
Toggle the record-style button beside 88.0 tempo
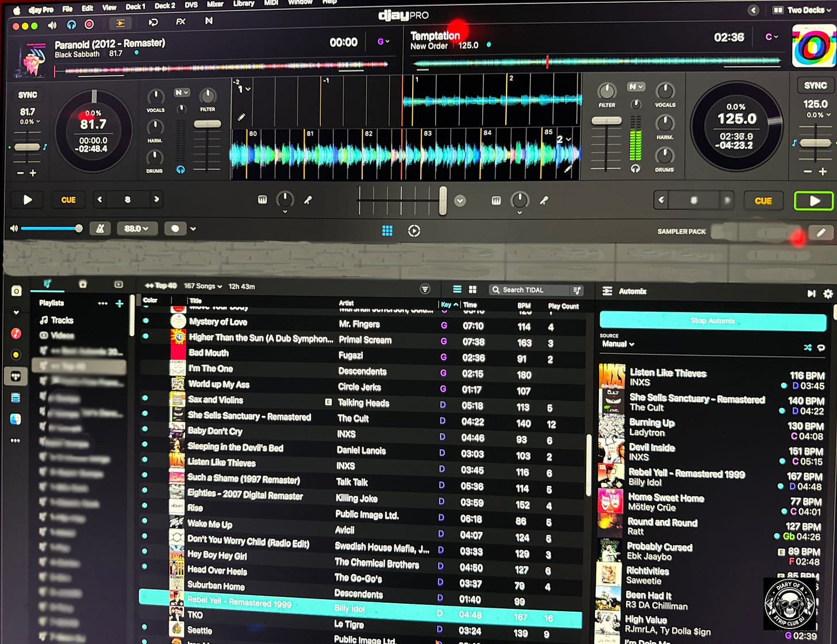pos(175,229)
